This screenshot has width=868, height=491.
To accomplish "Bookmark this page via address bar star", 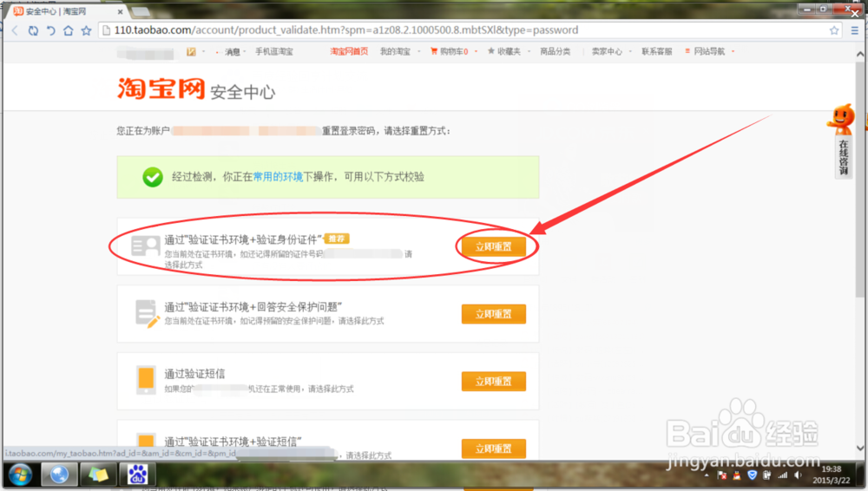I will coord(833,30).
